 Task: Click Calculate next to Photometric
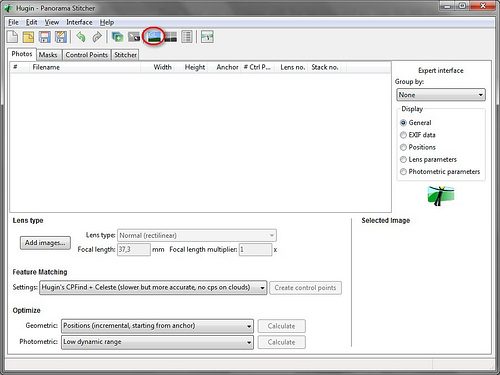pyautogui.click(x=281, y=342)
